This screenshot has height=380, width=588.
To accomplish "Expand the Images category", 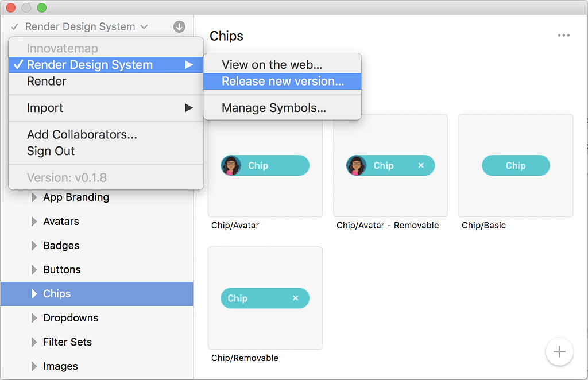I will (x=34, y=366).
